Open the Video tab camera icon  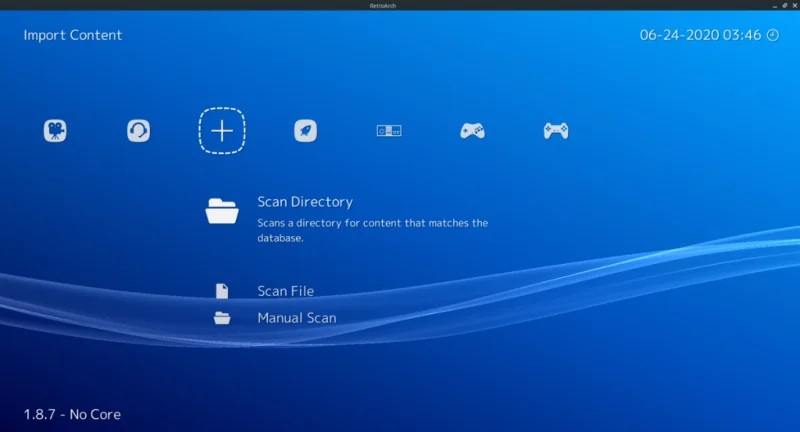point(55,131)
